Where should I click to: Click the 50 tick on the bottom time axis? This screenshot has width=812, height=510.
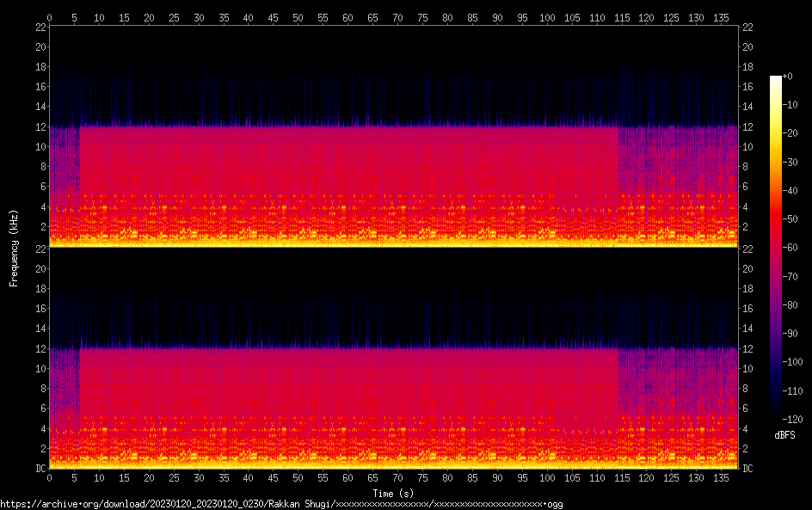tap(298, 478)
